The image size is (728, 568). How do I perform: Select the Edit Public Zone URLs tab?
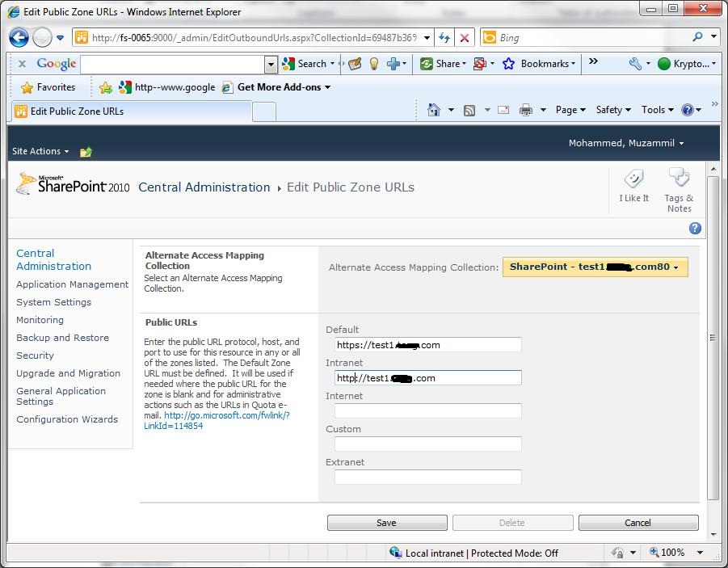coord(132,111)
